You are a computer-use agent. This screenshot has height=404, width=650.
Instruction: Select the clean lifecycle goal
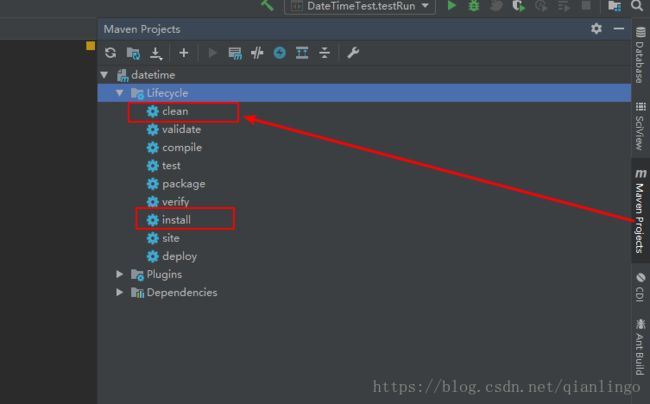pos(175,111)
